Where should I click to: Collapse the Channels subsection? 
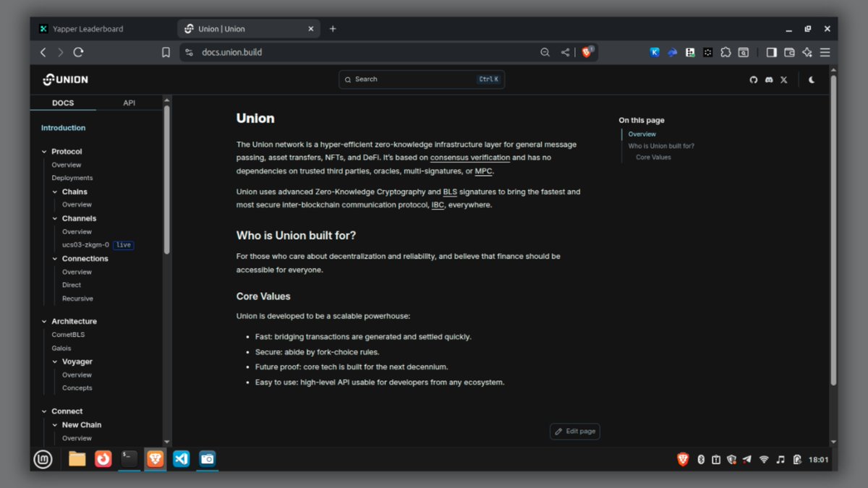pos(74,218)
